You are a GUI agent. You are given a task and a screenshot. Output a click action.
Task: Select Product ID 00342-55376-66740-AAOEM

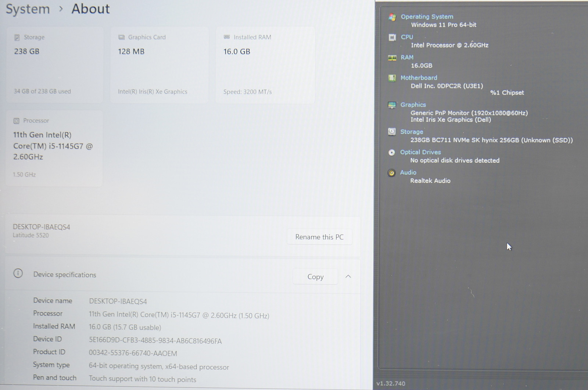point(133,353)
